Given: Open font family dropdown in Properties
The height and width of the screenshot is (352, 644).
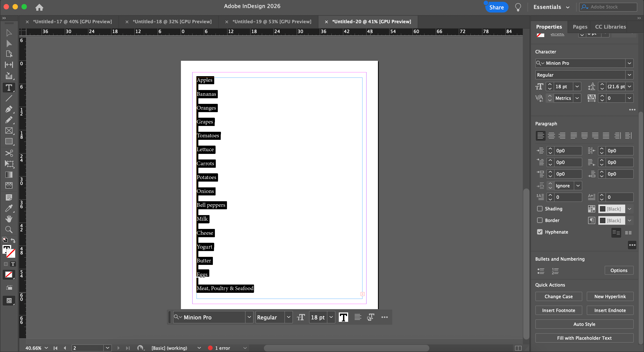Looking at the screenshot, I should point(629,63).
